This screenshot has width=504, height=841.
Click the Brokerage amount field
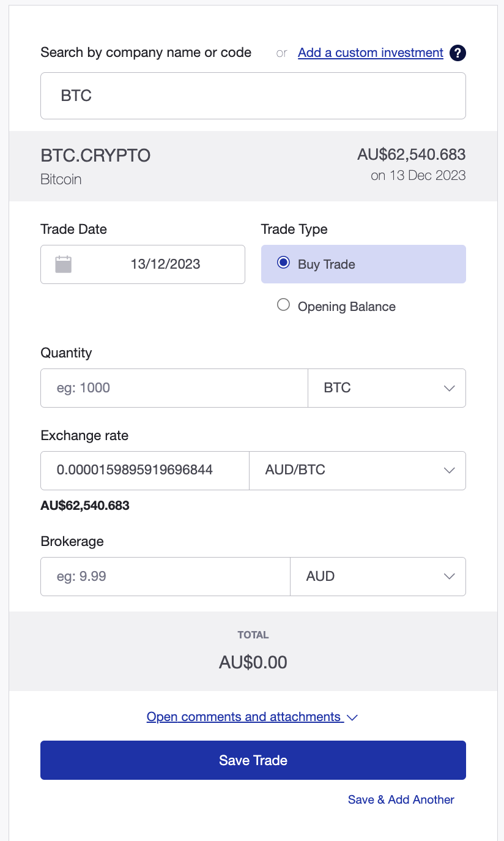tap(165, 576)
